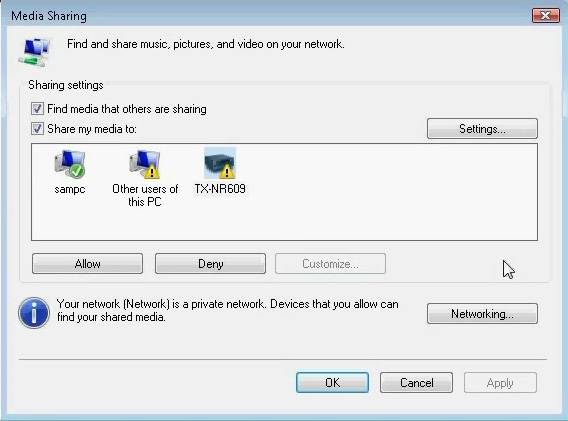Click the Other users of this PC label
568x421 pixels.
coord(145,195)
